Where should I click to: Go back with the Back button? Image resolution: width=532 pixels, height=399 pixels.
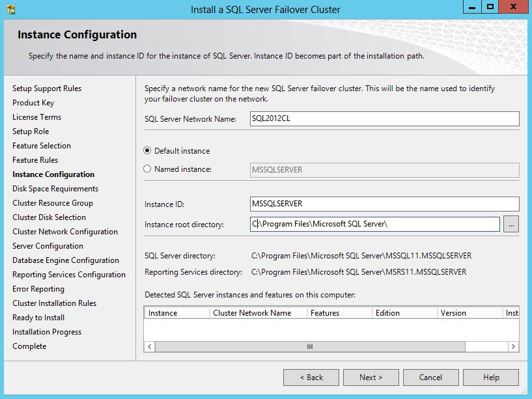click(x=311, y=378)
